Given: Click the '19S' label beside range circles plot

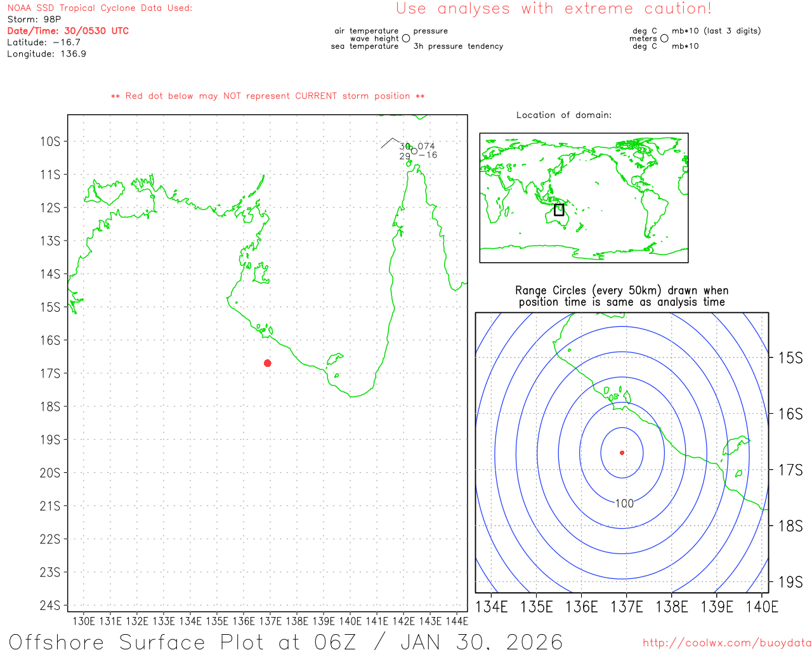Looking at the screenshot, I should click(790, 582).
